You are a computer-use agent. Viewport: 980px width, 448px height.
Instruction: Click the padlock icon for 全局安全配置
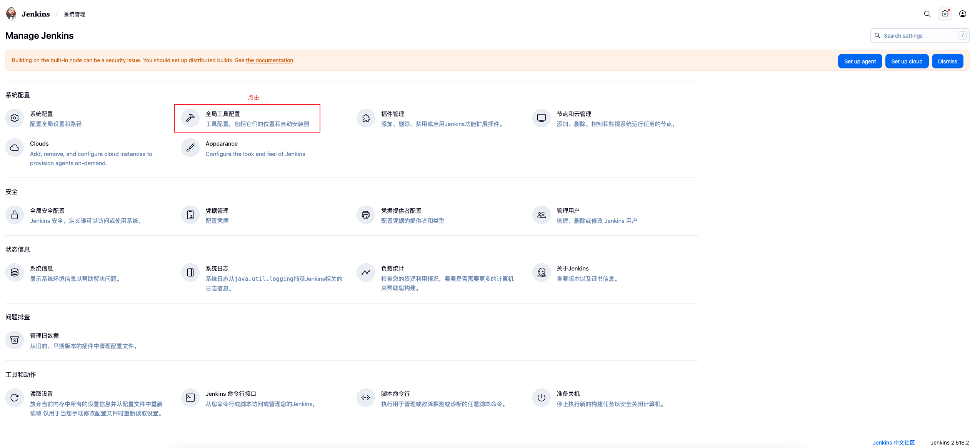15,215
